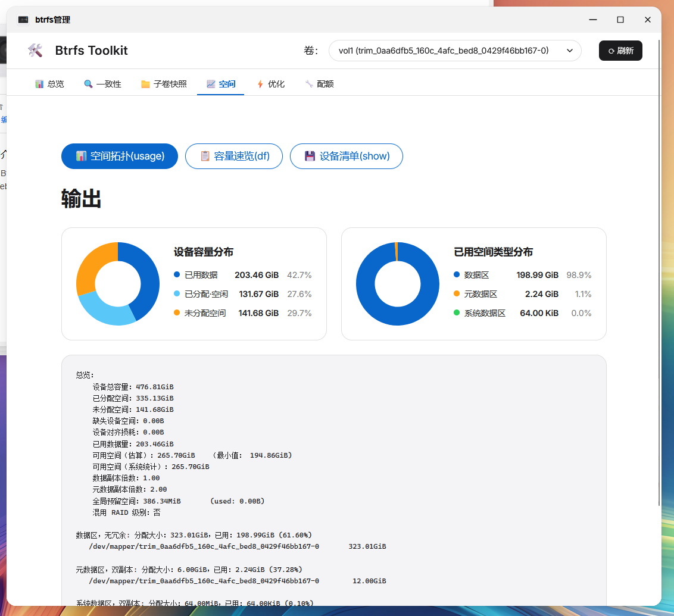Select the 空间拓扑(usage) button

(120, 156)
